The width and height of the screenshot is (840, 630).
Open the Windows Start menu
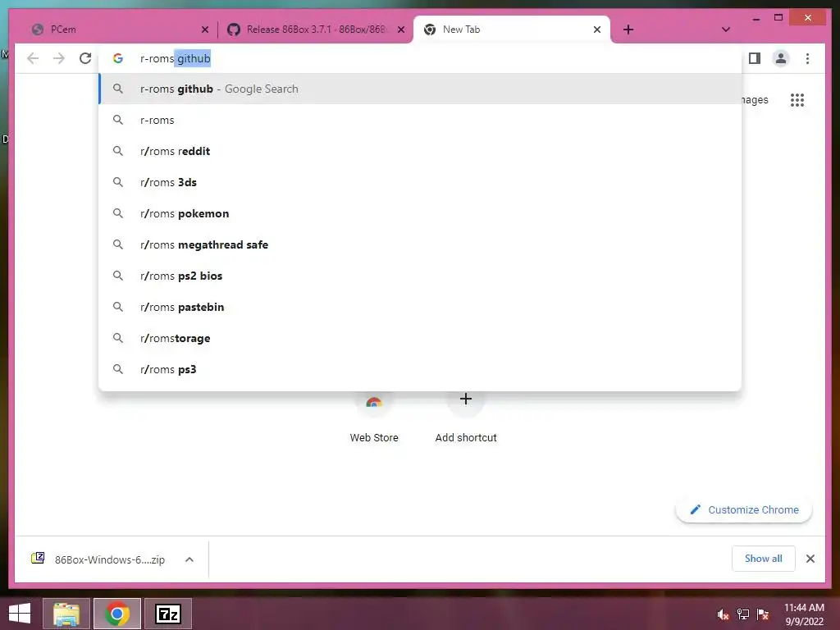click(x=20, y=614)
